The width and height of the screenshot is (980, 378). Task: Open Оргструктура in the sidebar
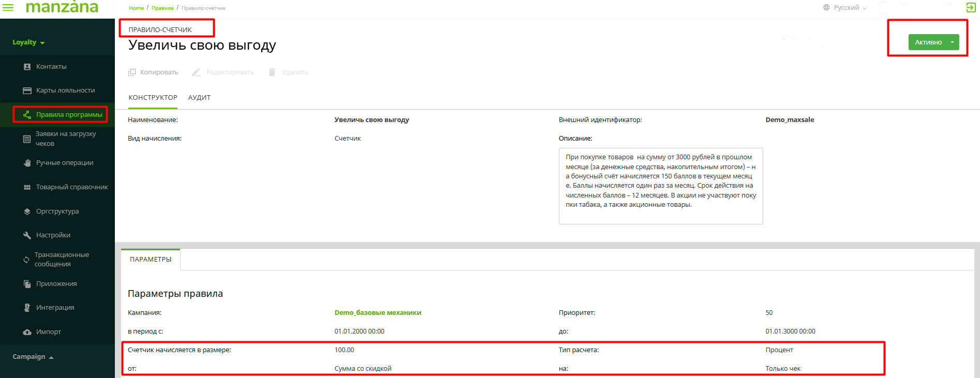pos(57,211)
